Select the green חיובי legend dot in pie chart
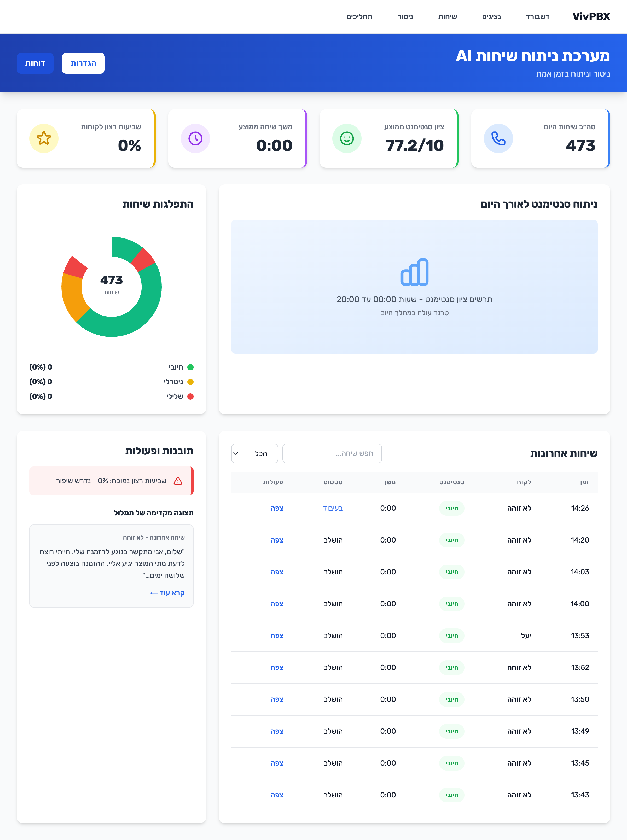This screenshot has height=840, width=627. click(191, 366)
